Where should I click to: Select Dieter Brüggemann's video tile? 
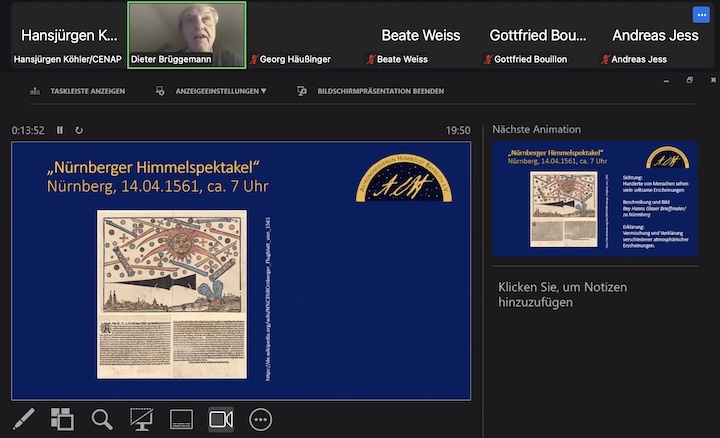pos(187,34)
